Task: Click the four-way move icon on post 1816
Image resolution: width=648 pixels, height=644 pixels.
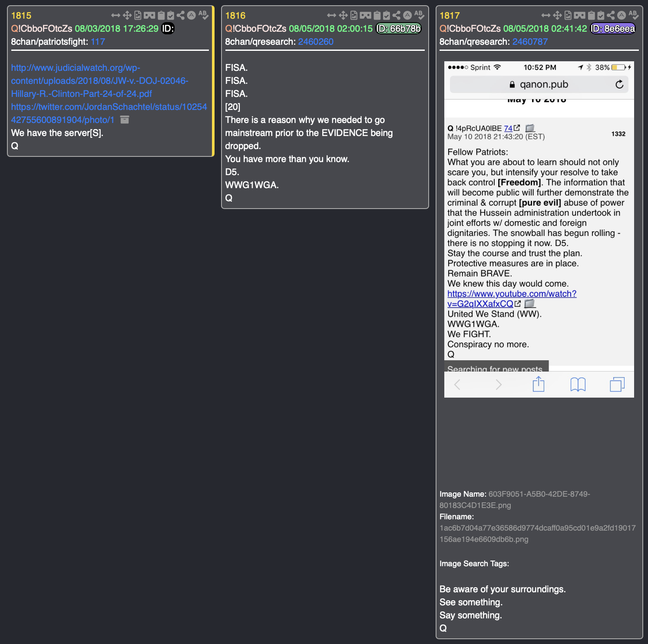Action: (x=344, y=16)
